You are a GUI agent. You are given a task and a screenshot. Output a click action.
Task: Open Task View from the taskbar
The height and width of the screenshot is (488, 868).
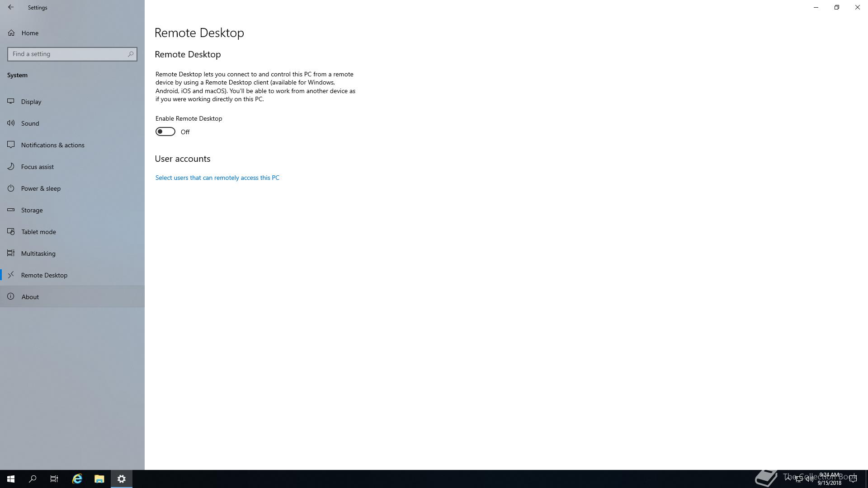pyautogui.click(x=54, y=479)
